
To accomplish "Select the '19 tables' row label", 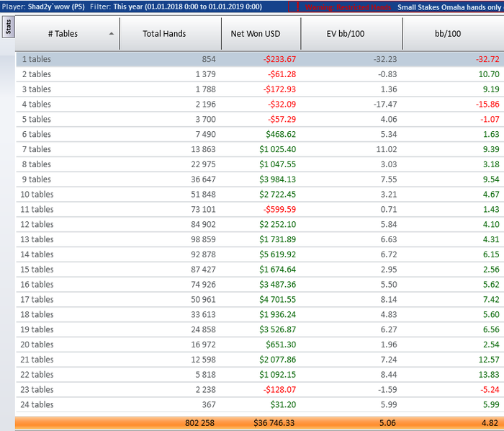I will [x=37, y=329].
